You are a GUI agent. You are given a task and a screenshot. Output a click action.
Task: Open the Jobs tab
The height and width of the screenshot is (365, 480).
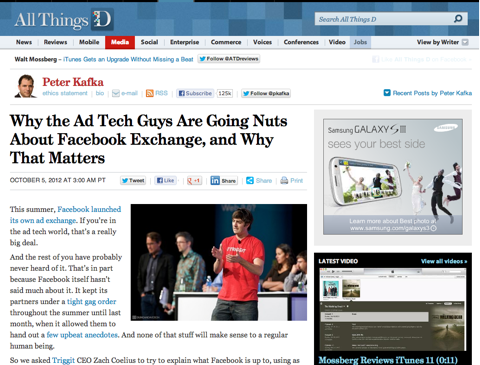[x=360, y=42]
